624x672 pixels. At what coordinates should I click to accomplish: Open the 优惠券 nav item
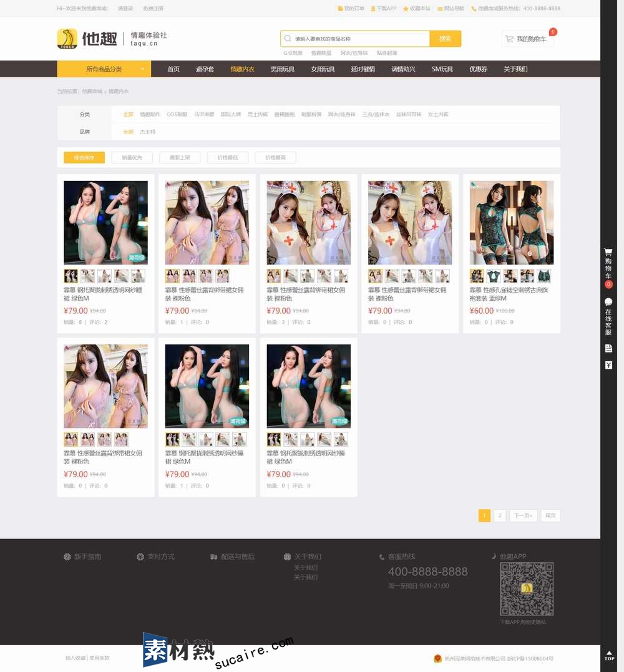coord(478,69)
